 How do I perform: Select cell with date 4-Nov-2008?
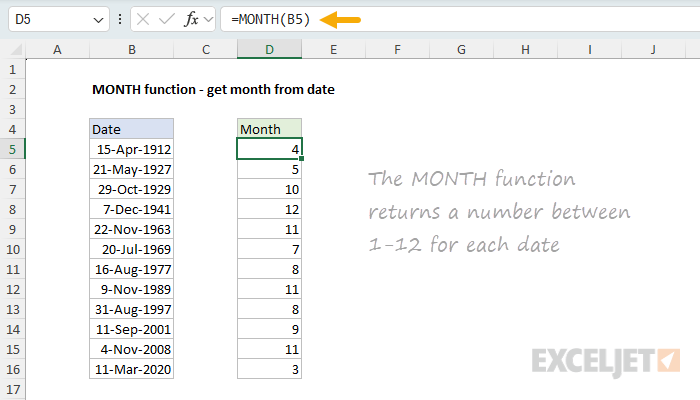click(132, 349)
